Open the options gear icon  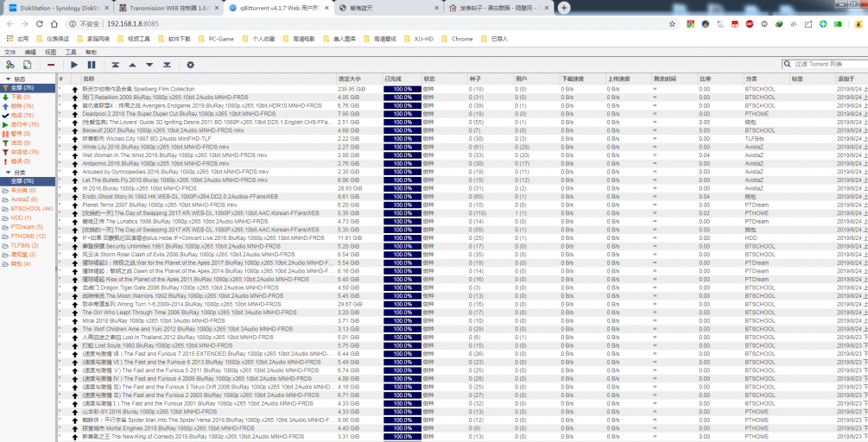pyautogui.click(x=190, y=65)
